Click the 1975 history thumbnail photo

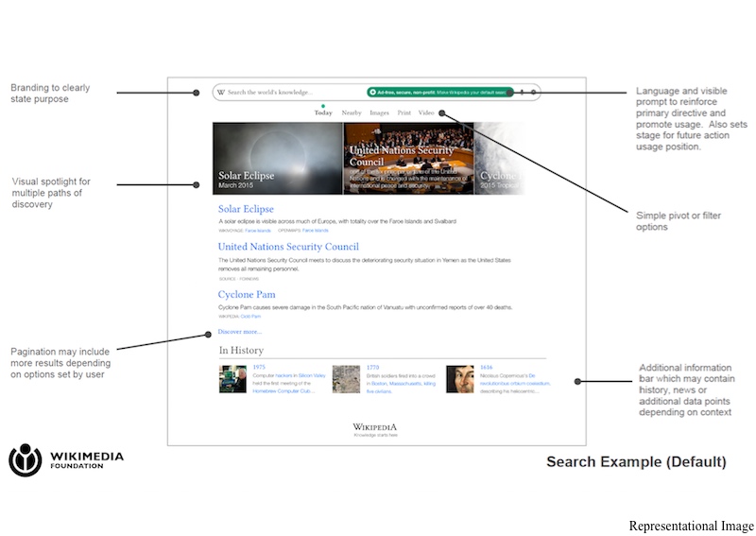(x=232, y=379)
